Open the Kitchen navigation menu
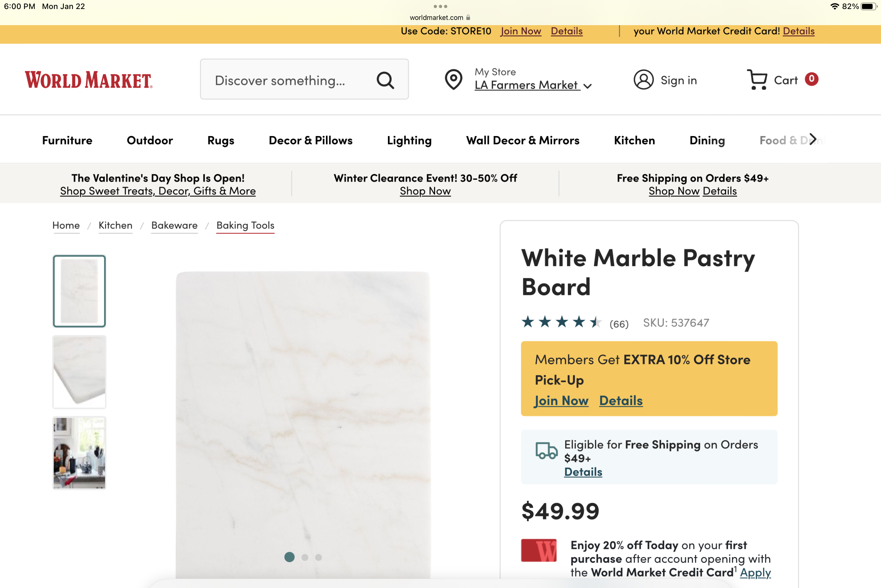The width and height of the screenshot is (881, 588). tap(634, 140)
